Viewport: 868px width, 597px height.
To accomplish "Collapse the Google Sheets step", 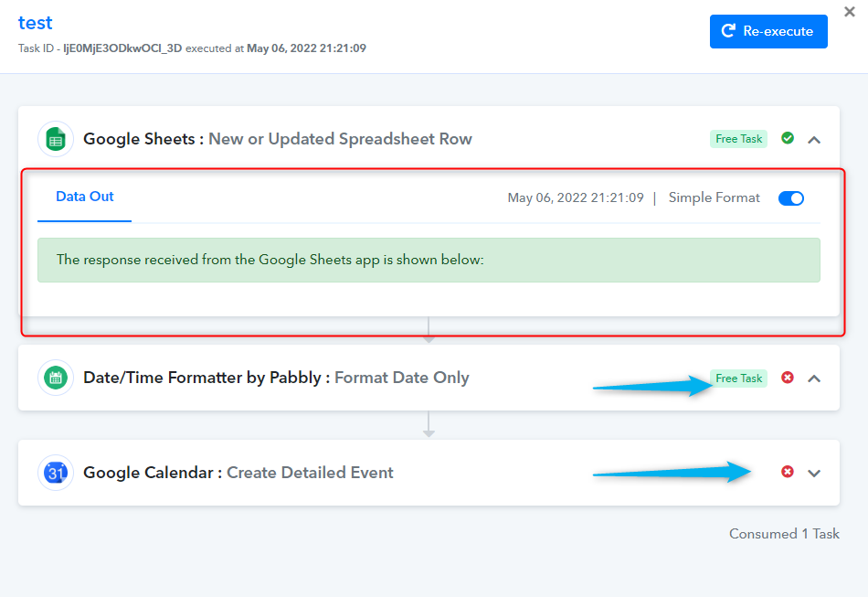I will point(814,140).
